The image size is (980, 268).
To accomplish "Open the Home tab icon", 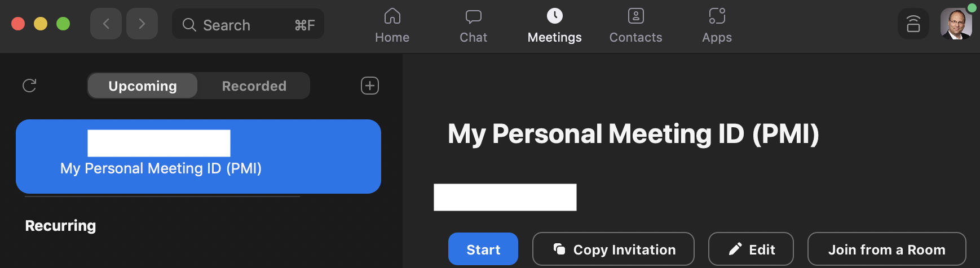I will click(392, 16).
